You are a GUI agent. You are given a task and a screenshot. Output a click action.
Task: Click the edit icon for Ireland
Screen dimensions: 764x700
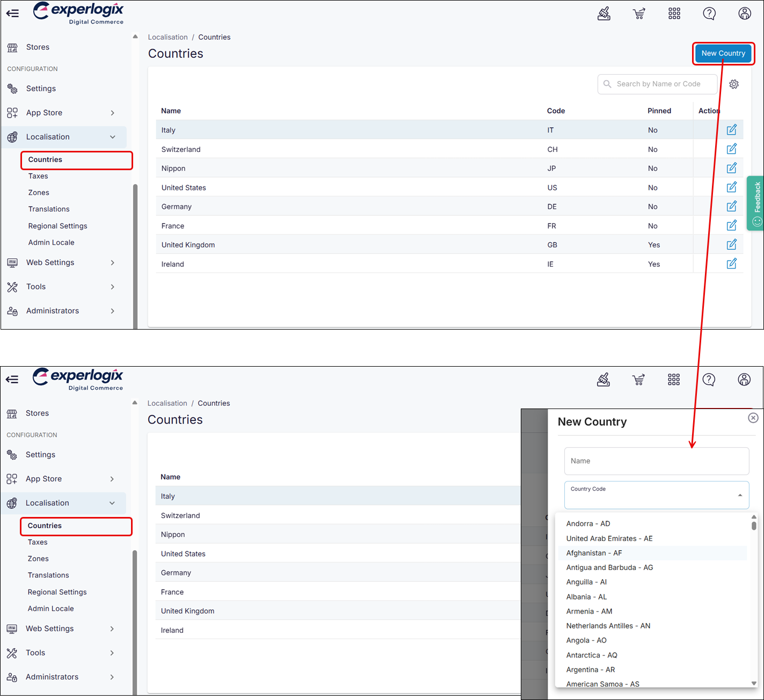pyautogui.click(x=731, y=264)
